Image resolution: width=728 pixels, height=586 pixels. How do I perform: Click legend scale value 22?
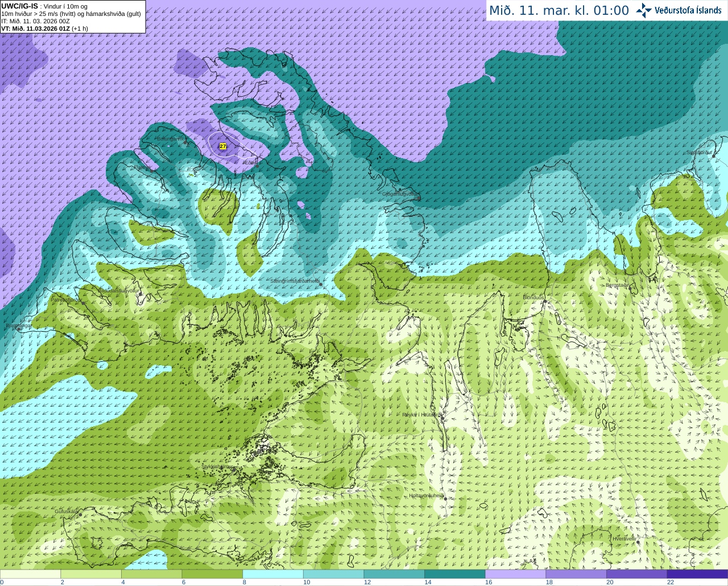671,582
